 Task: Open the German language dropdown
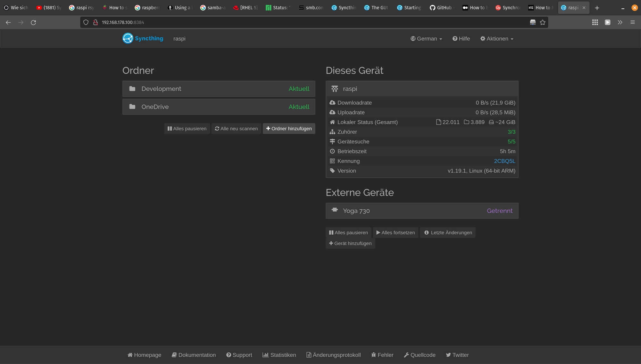[x=426, y=39]
